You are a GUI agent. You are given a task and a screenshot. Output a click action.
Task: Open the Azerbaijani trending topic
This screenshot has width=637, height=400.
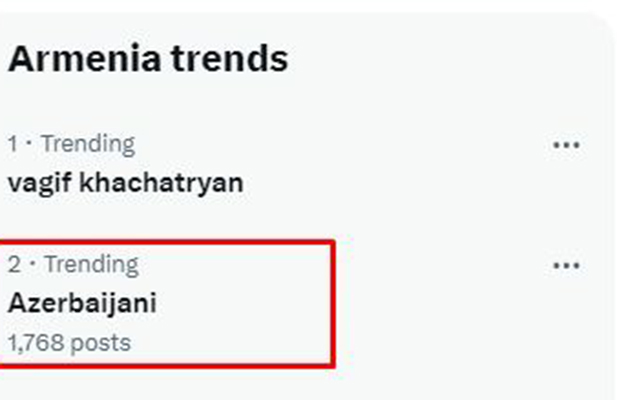[82, 303]
